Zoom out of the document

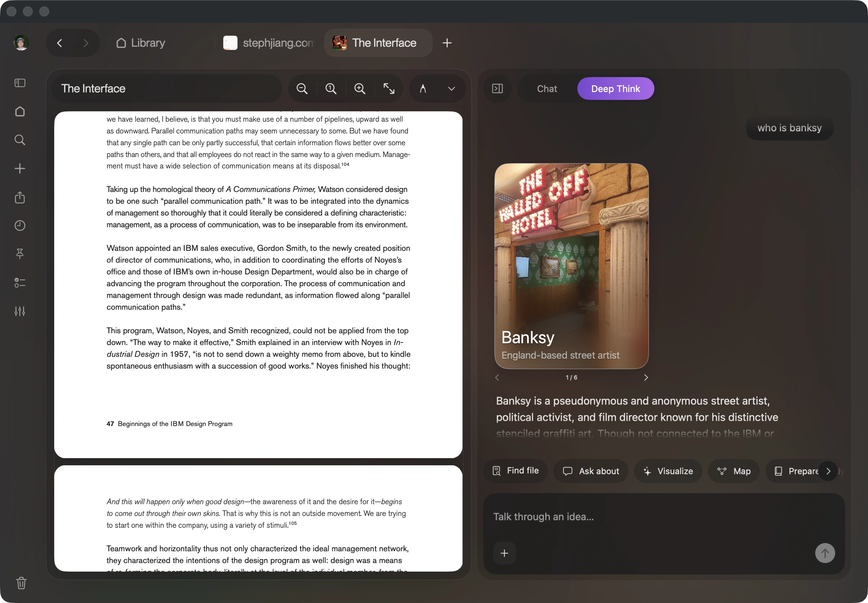click(x=302, y=88)
